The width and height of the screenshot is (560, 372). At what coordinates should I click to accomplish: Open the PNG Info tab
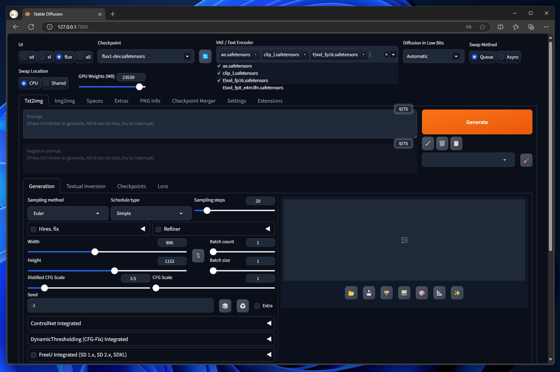(150, 101)
